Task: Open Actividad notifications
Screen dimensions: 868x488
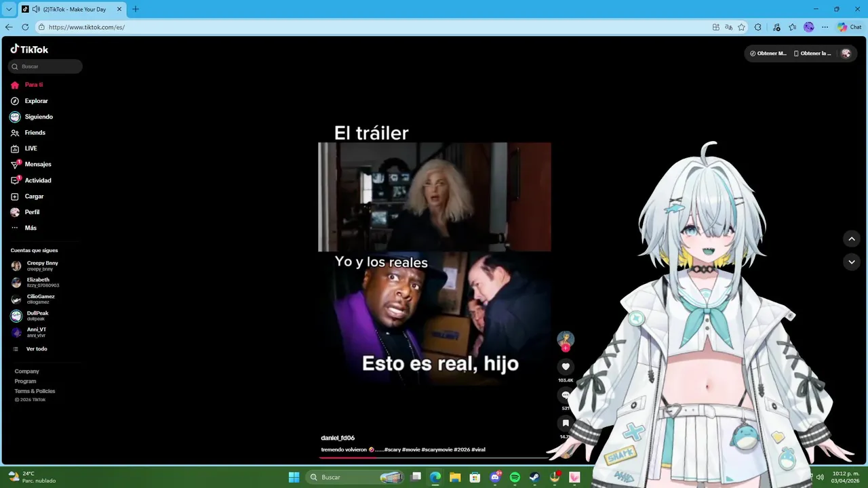Action: (x=31, y=180)
